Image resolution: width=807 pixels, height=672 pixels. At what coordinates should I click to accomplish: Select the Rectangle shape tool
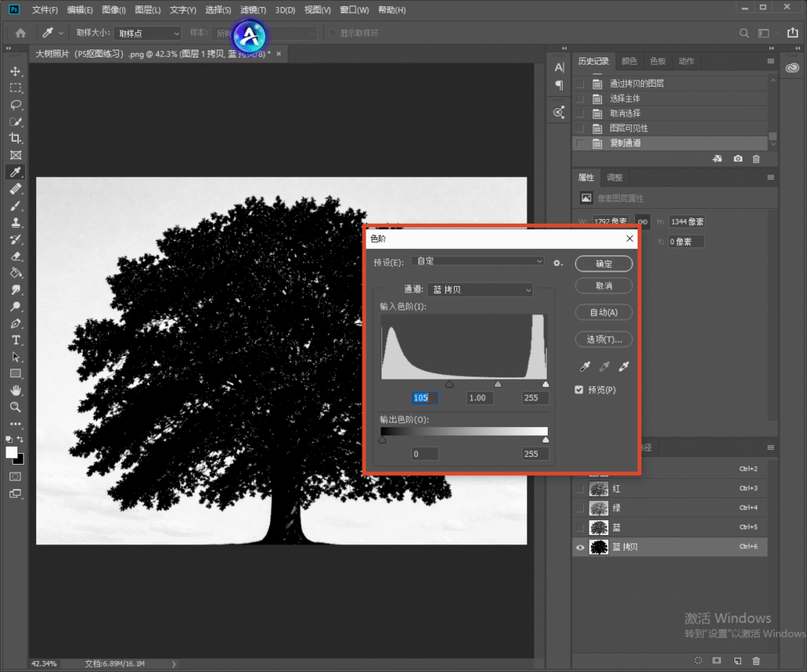[16, 373]
